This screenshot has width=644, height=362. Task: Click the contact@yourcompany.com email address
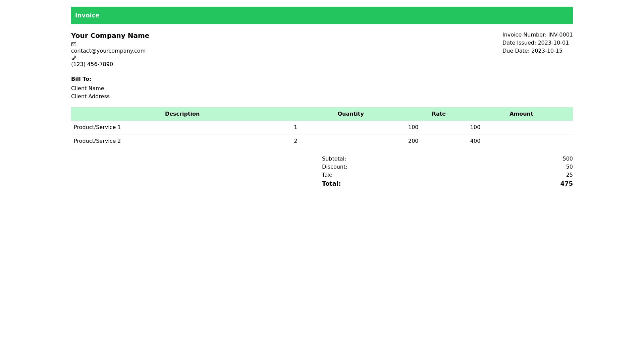(108, 51)
